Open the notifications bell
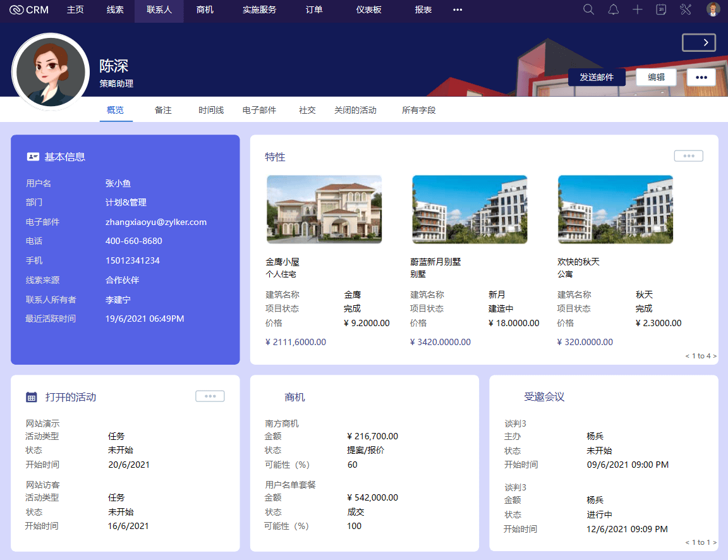Screen dimensions: 728x560 point(613,9)
